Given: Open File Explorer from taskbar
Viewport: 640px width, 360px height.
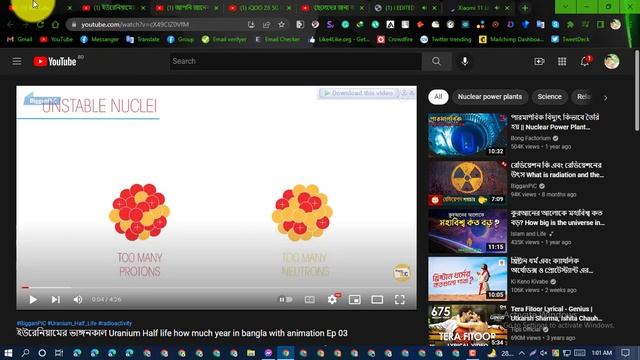Looking at the screenshot, I should 251,353.
